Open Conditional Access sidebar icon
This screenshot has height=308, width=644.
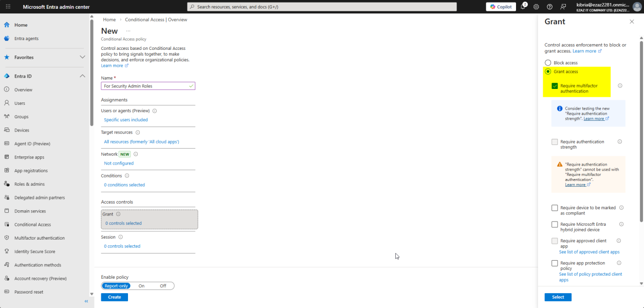(7, 225)
